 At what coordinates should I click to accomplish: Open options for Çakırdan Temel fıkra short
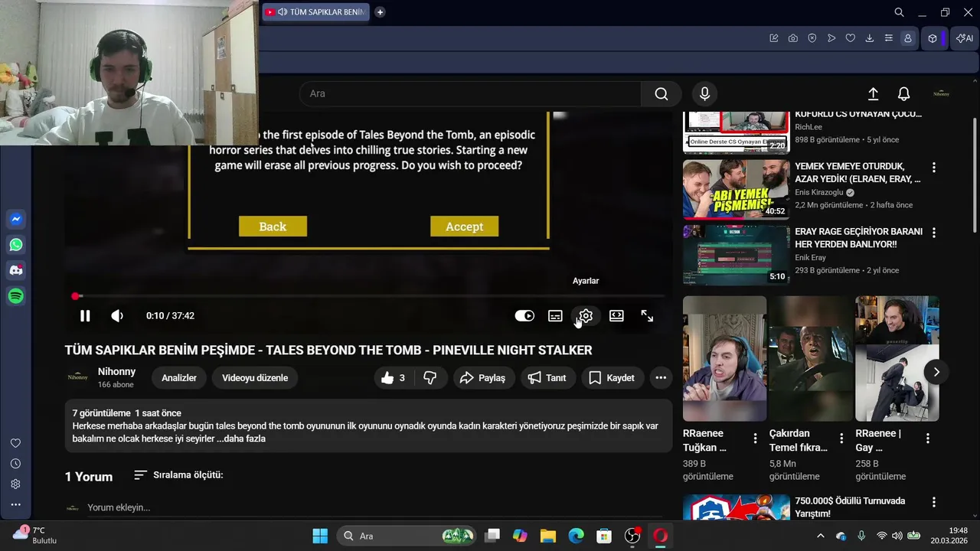click(841, 439)
